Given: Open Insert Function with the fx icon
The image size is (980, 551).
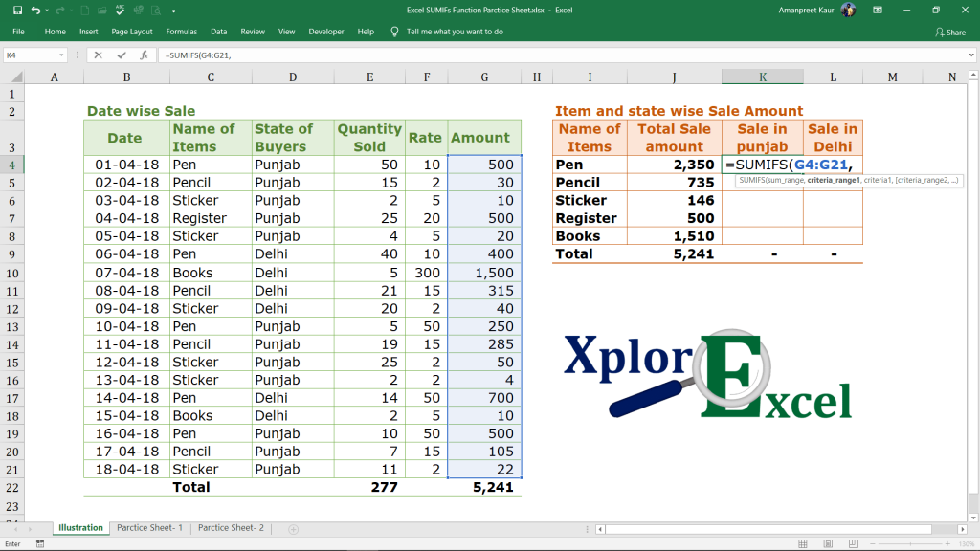Looking at the screenshot, I should (x=145, y=55).
